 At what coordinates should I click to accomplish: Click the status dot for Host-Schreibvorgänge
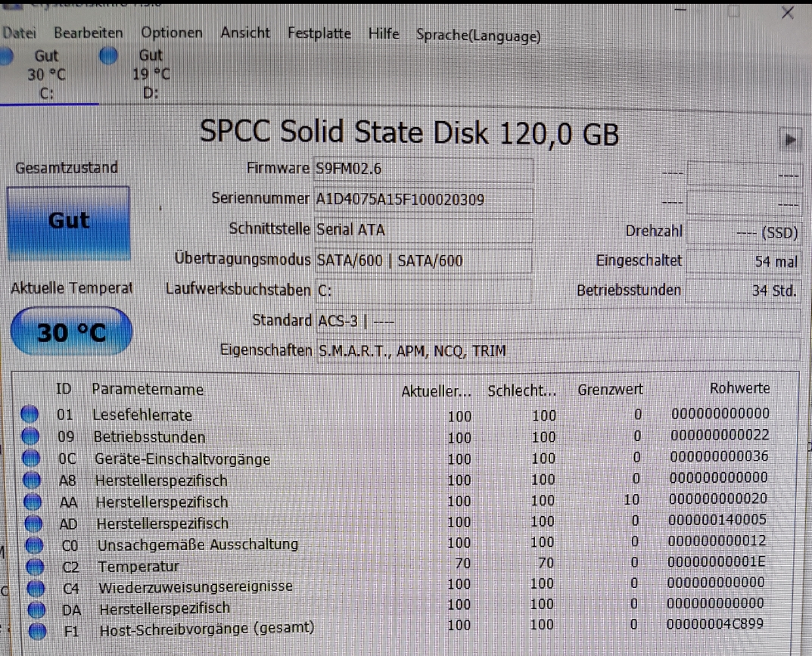37,630
